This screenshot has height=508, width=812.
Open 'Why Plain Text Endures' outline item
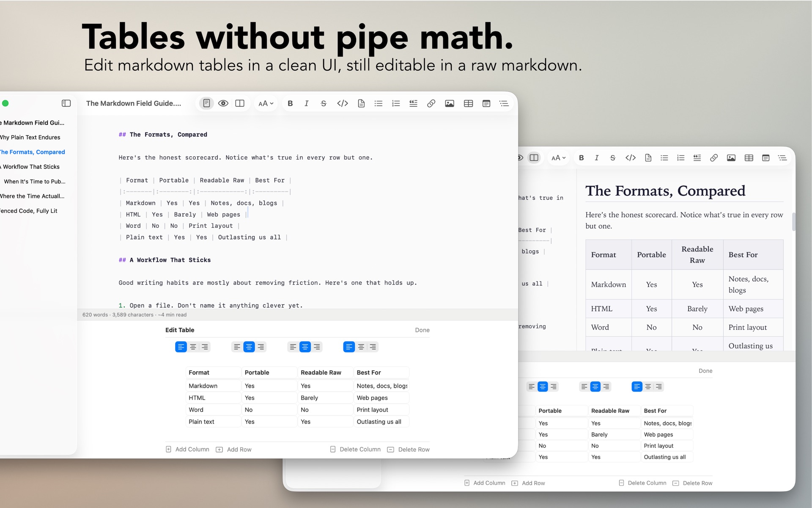pos(30,137)
